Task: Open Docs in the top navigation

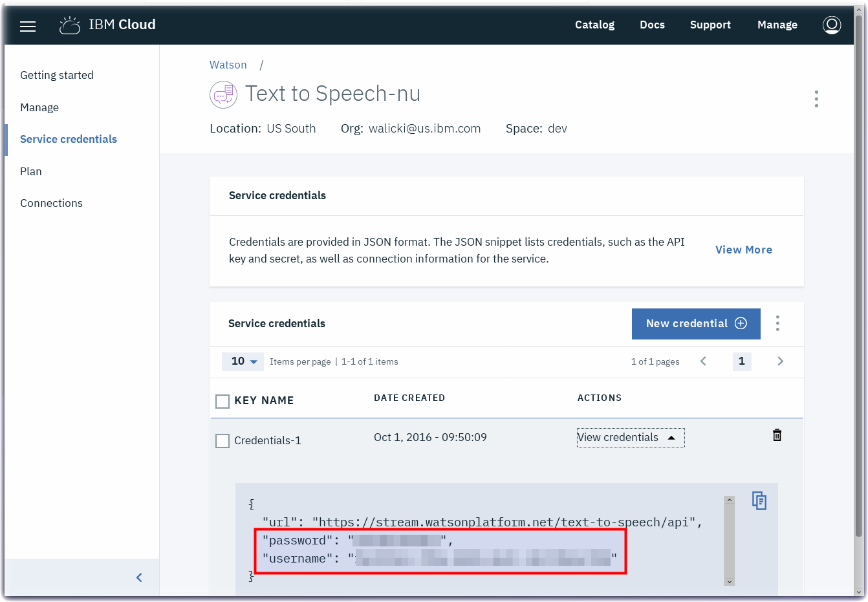Action: [652, 25]
